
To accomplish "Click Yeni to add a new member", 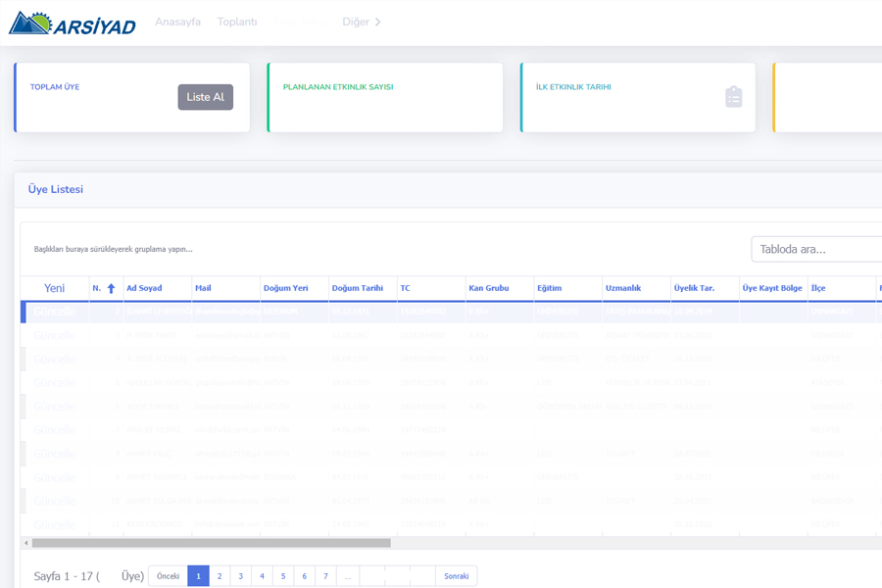I will (55, 288).
